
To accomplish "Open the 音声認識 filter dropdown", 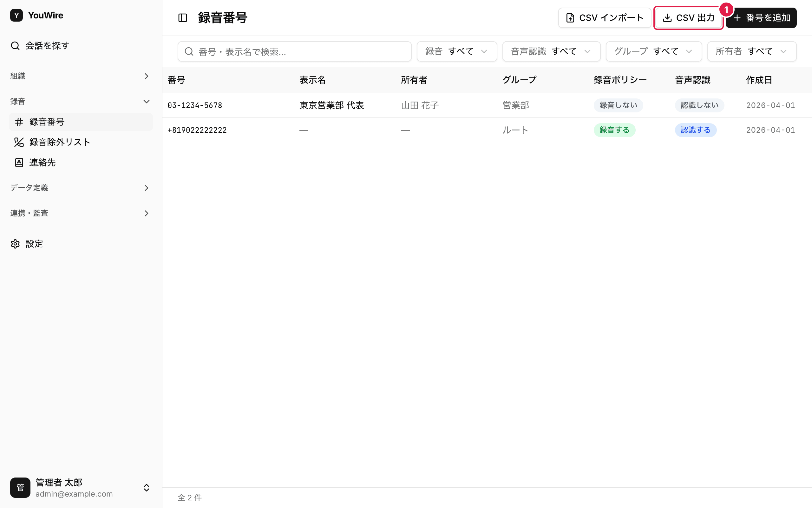I will click(551, 51).
